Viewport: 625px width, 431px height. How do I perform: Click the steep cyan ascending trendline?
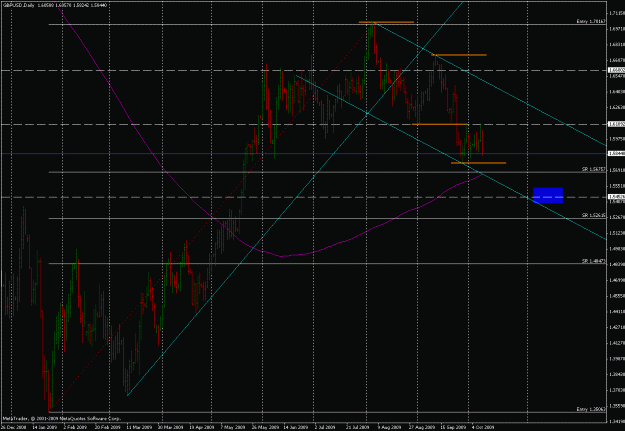pyautogui.click(x=295, y=198)
